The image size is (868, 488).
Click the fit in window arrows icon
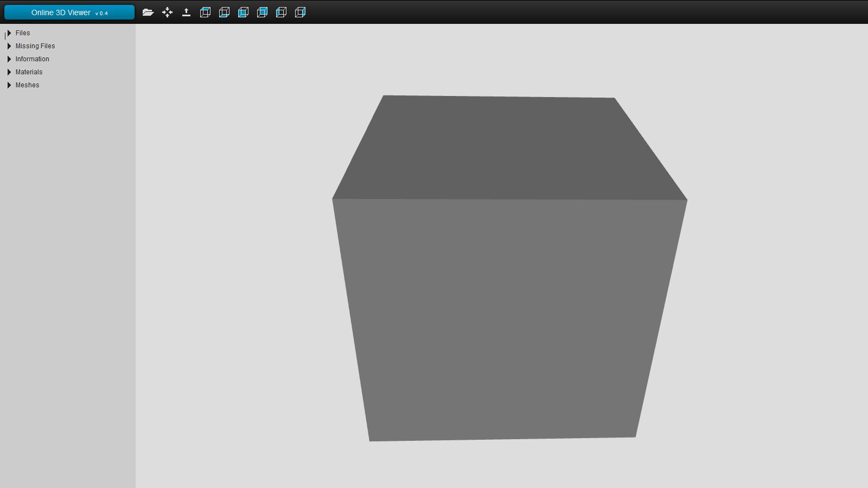pyautogui.click(x=167, y=12)
